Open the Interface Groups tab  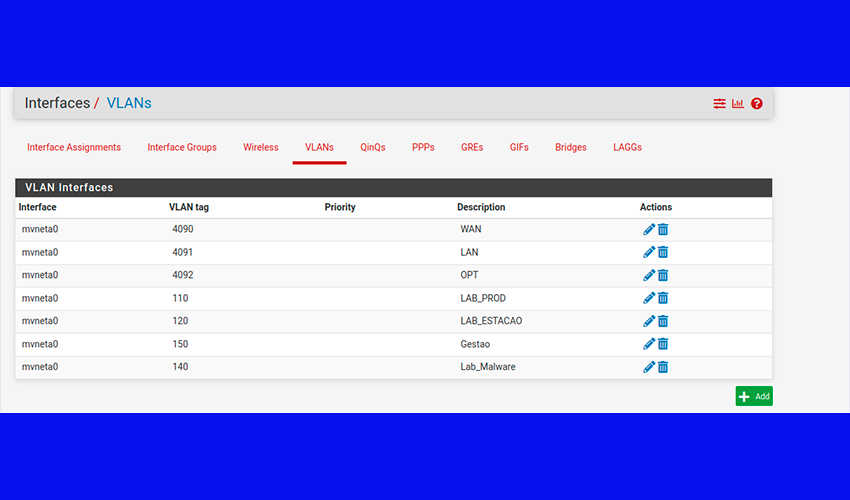tap(182, 148)
